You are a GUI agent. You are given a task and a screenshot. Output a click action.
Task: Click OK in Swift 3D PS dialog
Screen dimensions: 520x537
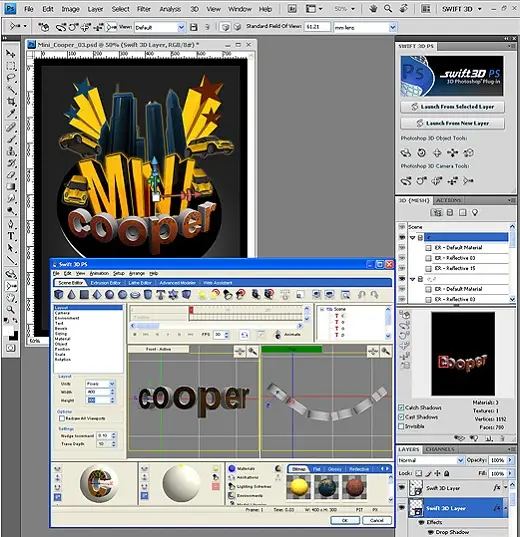point(345,520)
